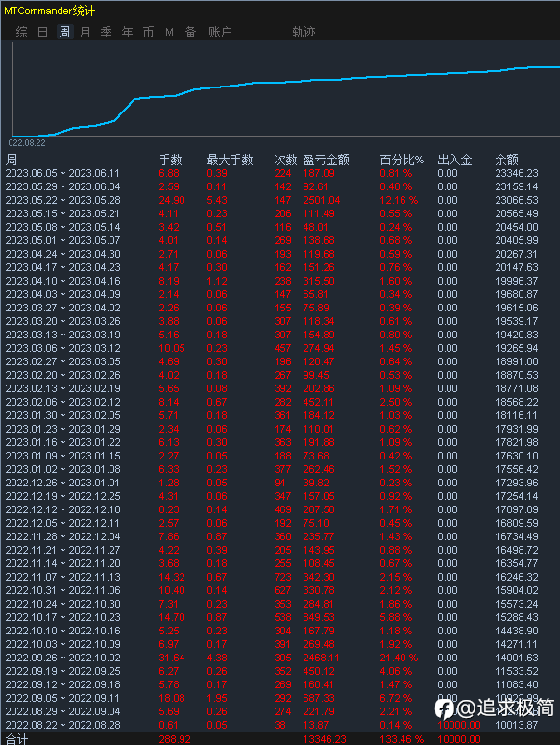The image size is (560, 745).
Task: Open the M tab
Action: pos(169,32)
